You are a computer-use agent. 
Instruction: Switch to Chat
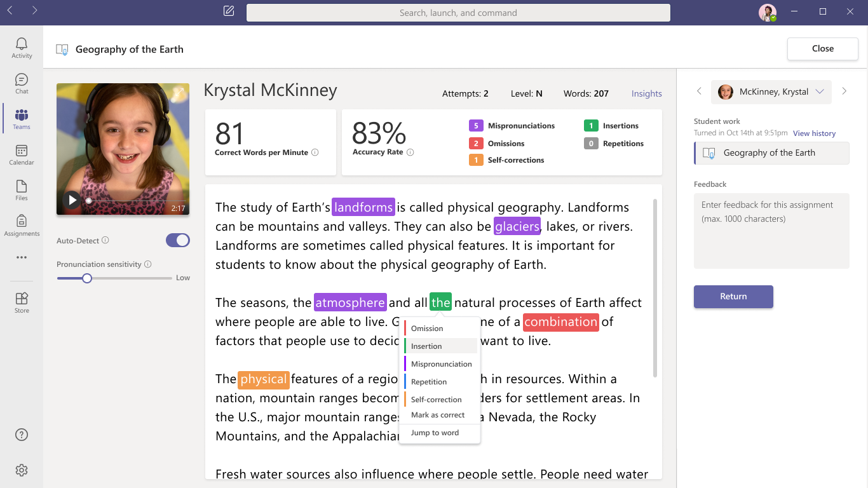pyautogui.click(x=21, y=83)
